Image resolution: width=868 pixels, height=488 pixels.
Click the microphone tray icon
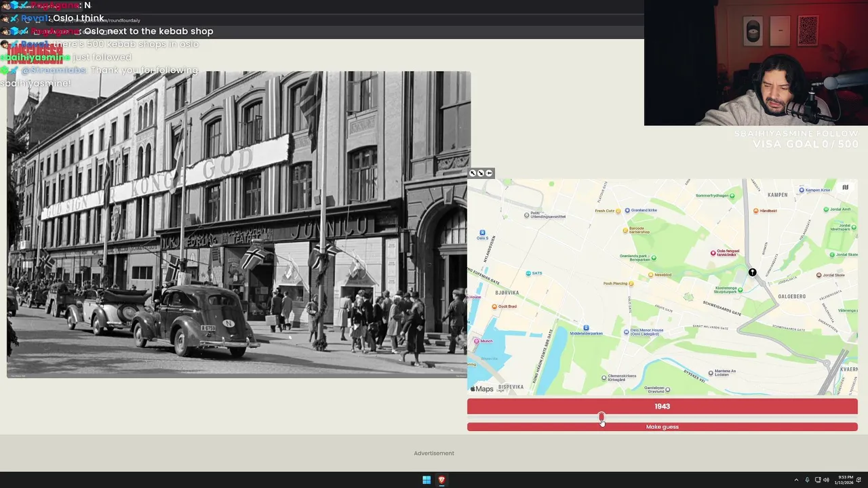(x=807, y=480)
